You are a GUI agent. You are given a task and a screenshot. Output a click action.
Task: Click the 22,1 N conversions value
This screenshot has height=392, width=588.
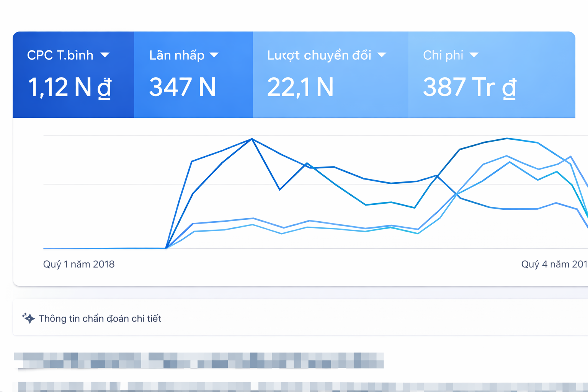pos(301,87)
